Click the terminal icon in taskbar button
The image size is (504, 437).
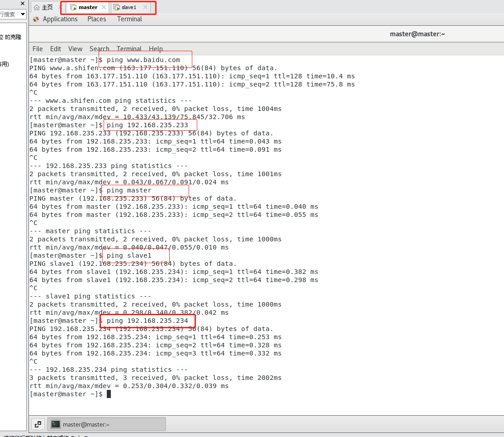(56, 424)
